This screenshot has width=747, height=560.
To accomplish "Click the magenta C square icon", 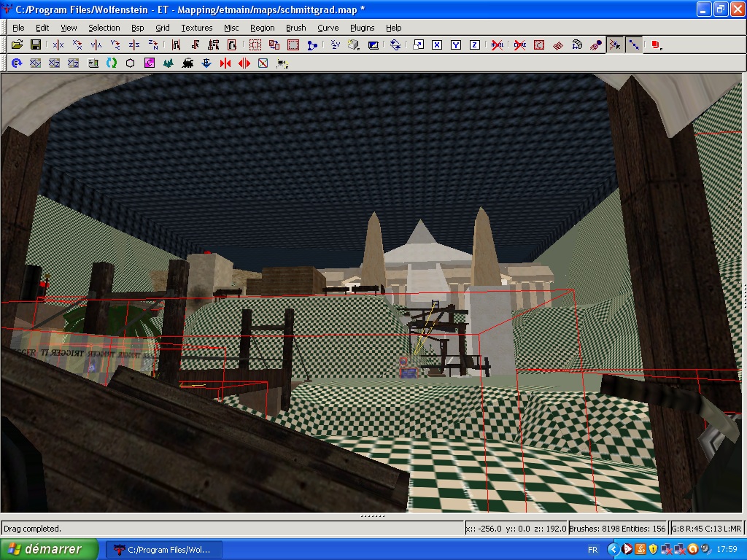I will (149, 63).
